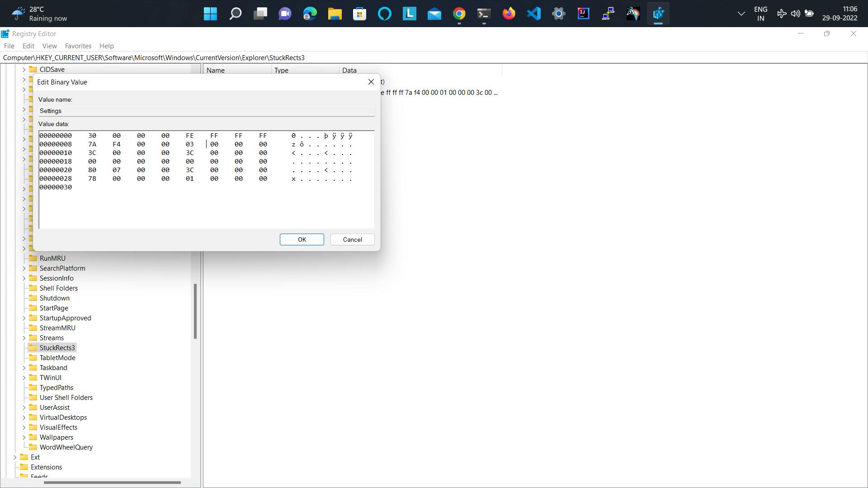Viewport: 868px width, 488px height.
Task: Click the File Explorer taskbar icon
Action: [x=335, y=13]
